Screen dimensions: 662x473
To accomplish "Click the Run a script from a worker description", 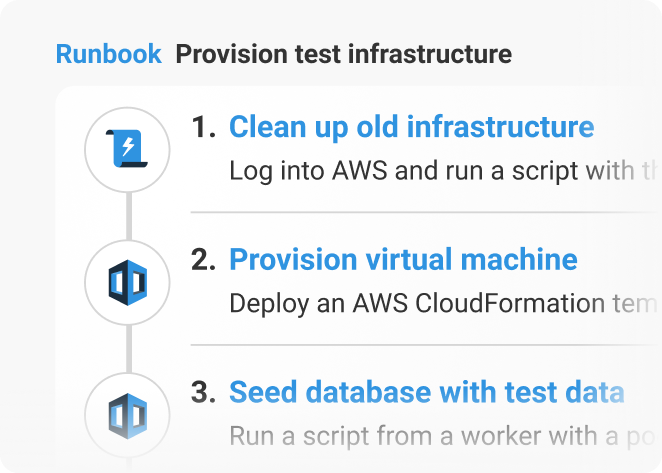I will tap(445, 436).
